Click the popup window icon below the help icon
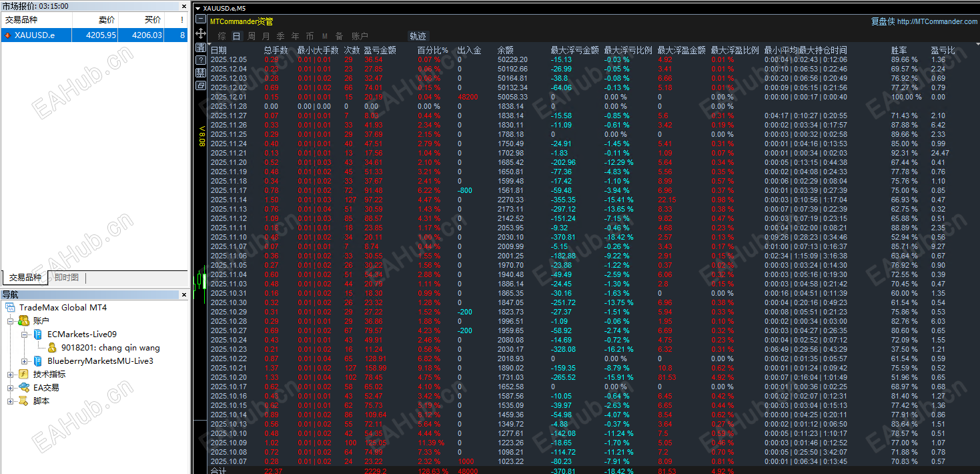Viewport: 980px width, 474px height. coord(200,85)
